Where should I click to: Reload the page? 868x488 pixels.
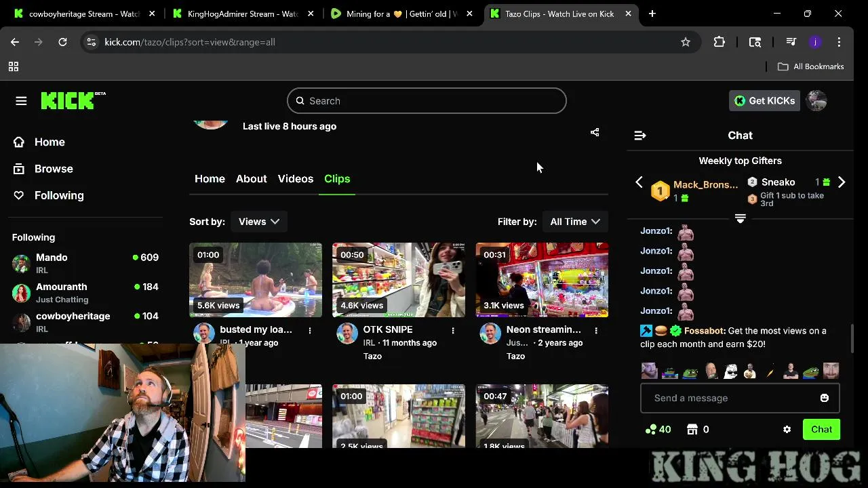[62, 42]
